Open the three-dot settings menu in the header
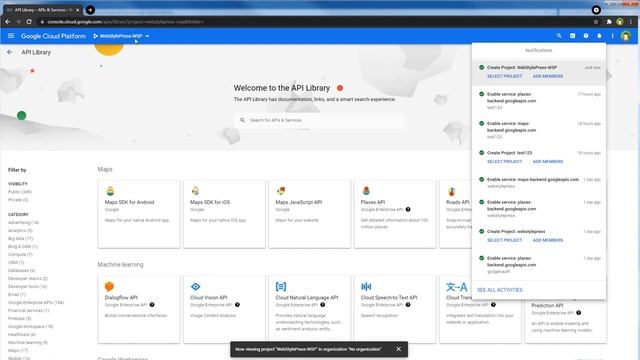Image resolution: width=640 pixels, height=360 pixels. [612, 36]
